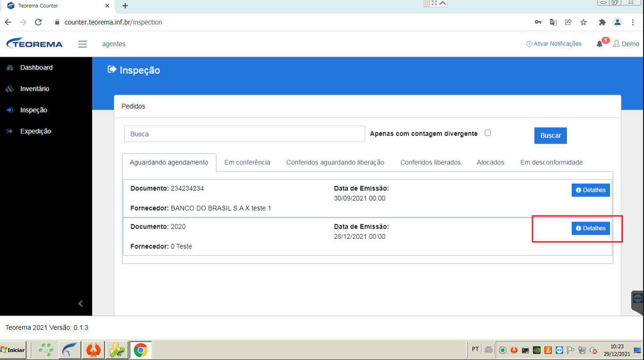This screenshot has height=360, width=644.
Task: Focus the Busca search field
Action: (x=245, y=134)
